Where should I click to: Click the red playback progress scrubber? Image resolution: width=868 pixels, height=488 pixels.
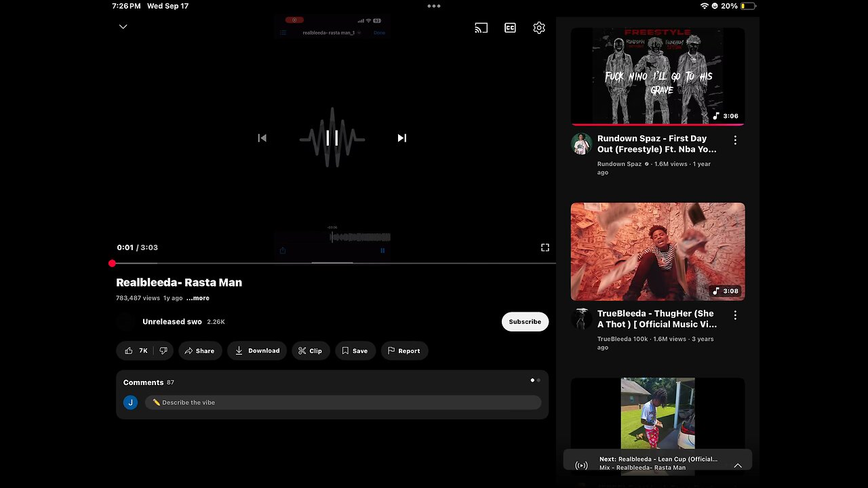112,263
